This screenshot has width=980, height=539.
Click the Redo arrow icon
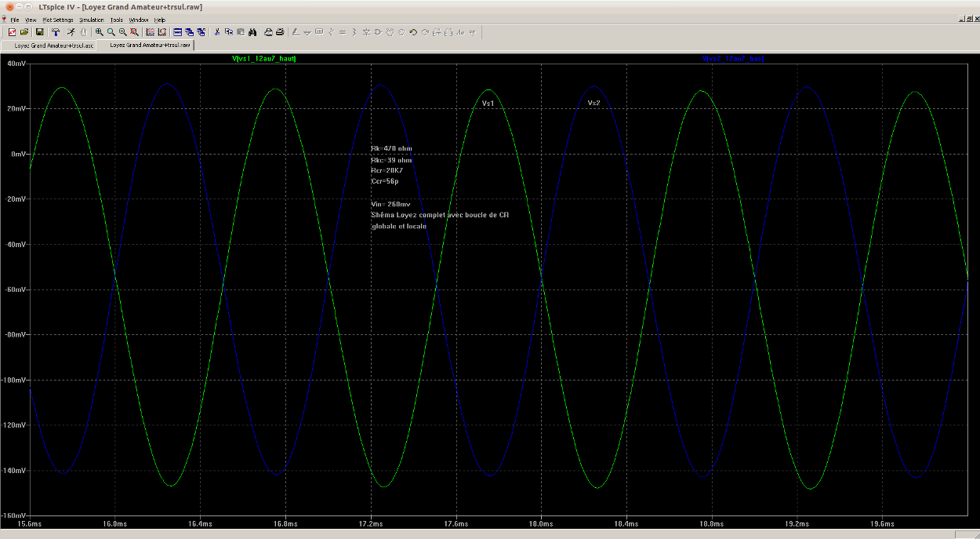425,32
